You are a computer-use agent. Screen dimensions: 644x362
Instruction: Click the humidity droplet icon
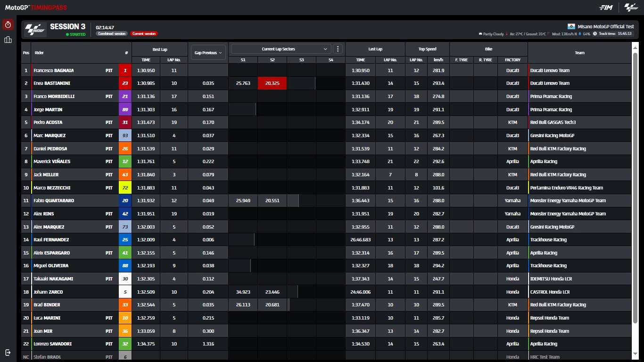(579, 34)
